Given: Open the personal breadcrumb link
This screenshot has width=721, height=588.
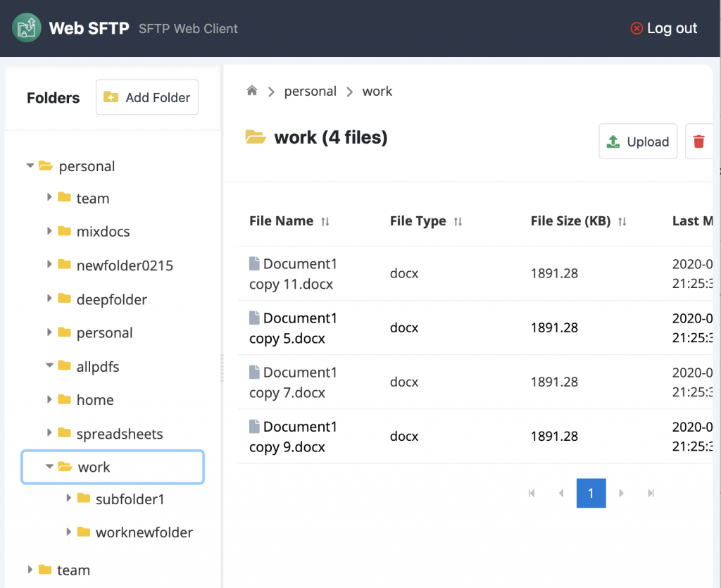Looking at the screenshot, I should [x=310, y=90].
